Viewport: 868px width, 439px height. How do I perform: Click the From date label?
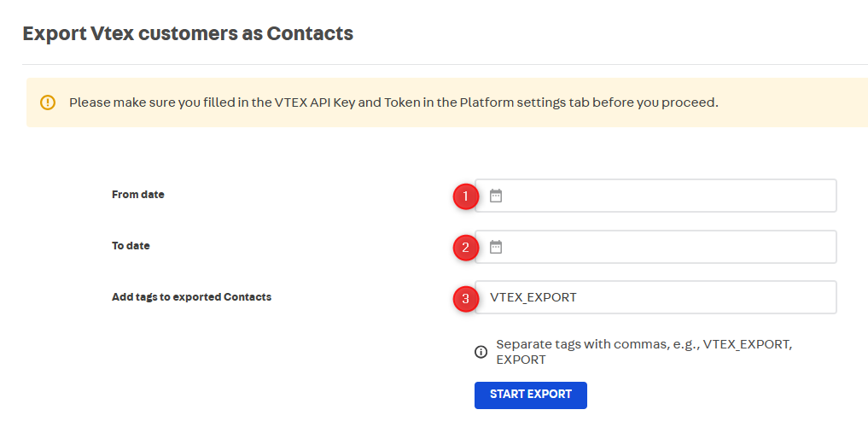tap(138, 195)
